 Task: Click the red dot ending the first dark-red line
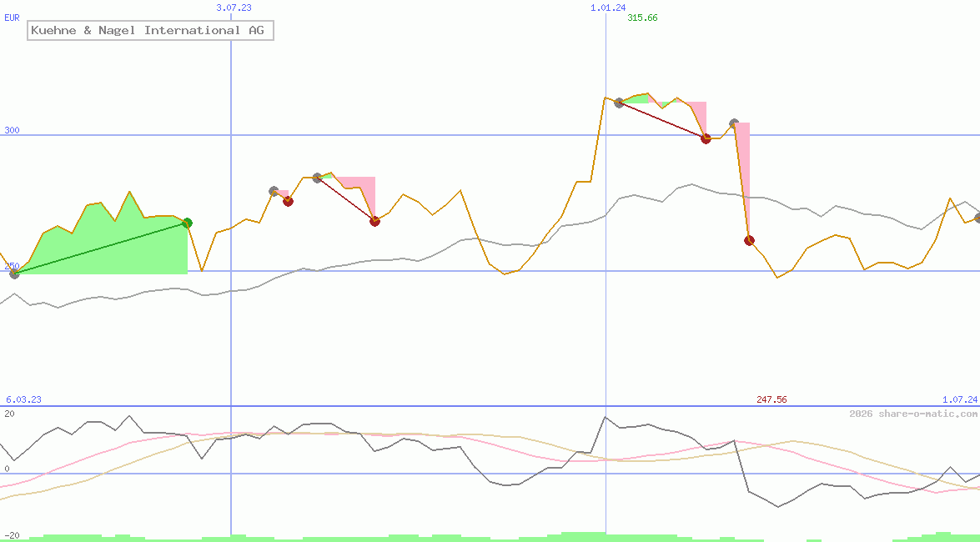click(x=374, y=221)
